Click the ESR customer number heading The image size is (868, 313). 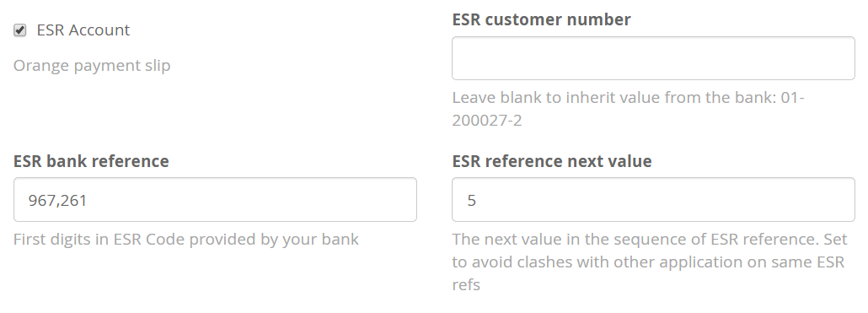[x=541, y=19]
